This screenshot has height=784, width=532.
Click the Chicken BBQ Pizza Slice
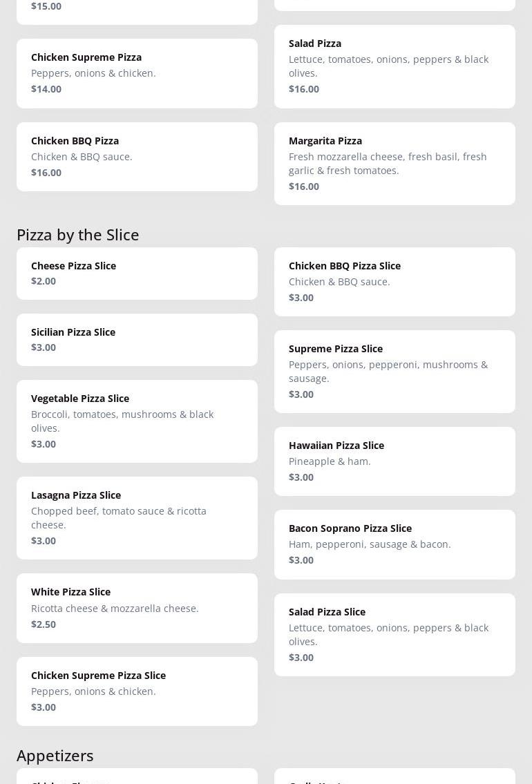coord(395,282)
